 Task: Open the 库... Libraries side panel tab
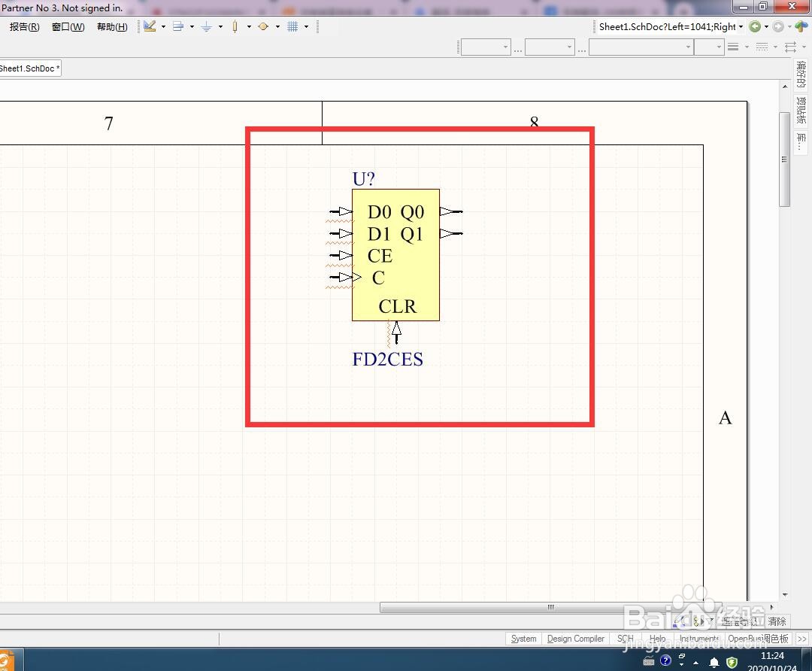[x=801, y=141]
